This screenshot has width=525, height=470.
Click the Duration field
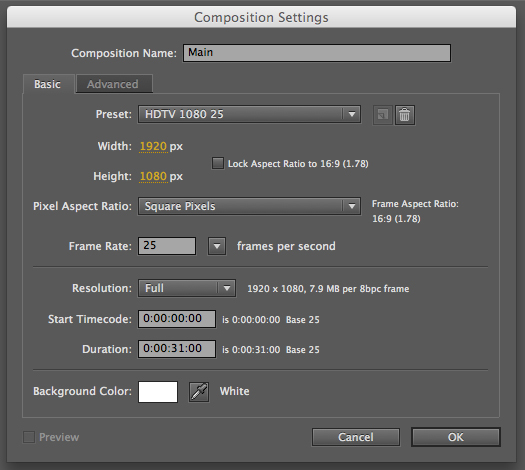(x=177, y=349)
